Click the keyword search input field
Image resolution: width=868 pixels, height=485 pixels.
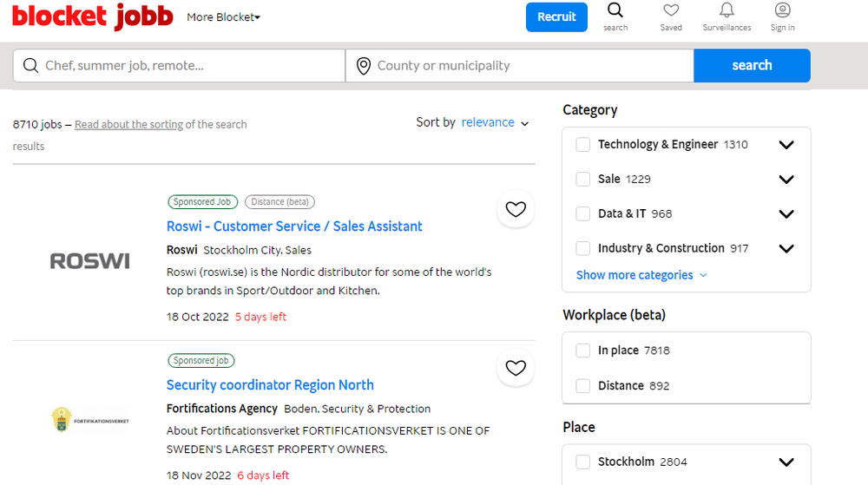(179, 66)
